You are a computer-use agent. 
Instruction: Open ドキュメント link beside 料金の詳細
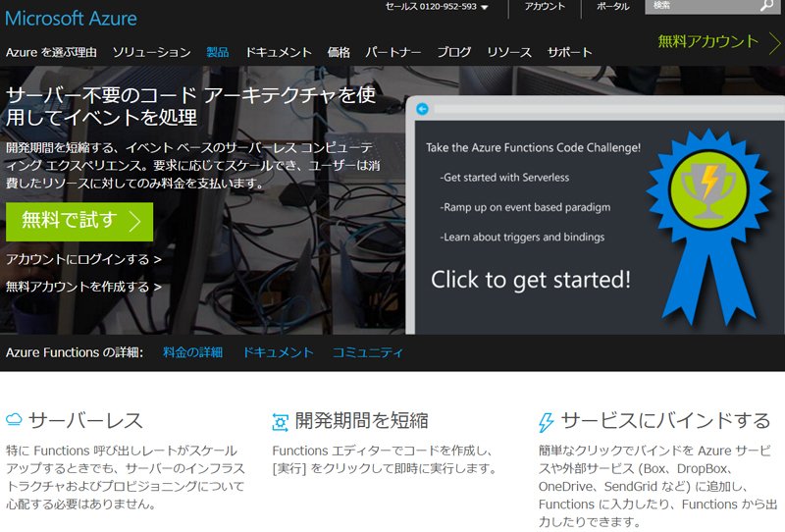(278, 352)
